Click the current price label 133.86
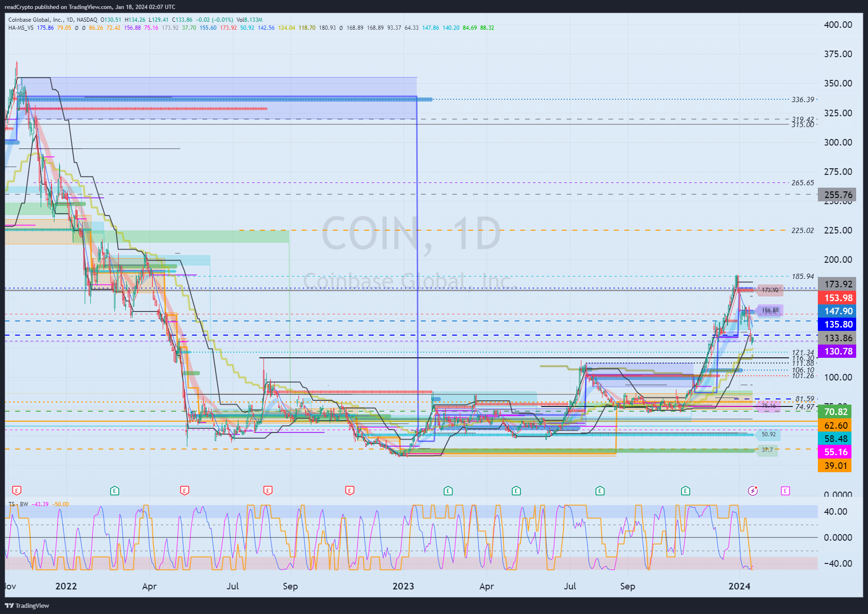Image resolution: width=868 pixels, height=614 pixels. (837, 338)
